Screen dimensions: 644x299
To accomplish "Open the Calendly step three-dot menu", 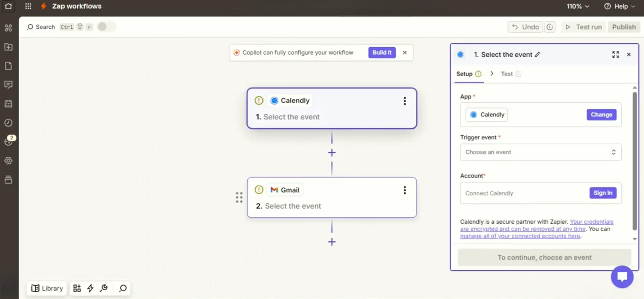I will (x=405, y=101).
